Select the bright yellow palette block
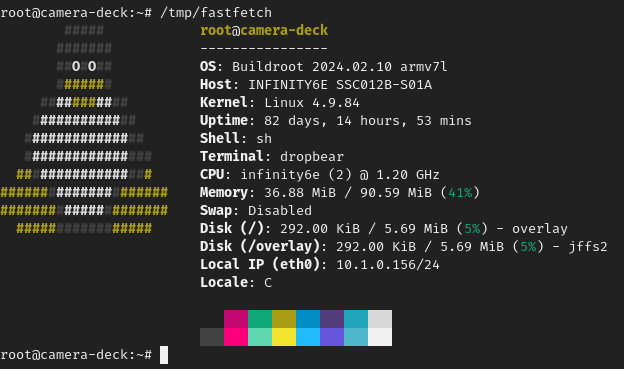Screen dimensions: 624x369 (284, 337)
